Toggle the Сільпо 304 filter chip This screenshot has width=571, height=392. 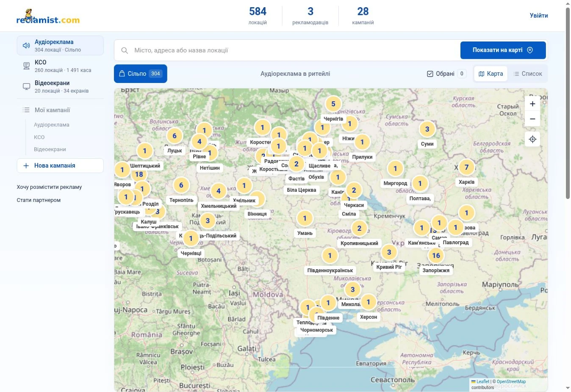141,74
